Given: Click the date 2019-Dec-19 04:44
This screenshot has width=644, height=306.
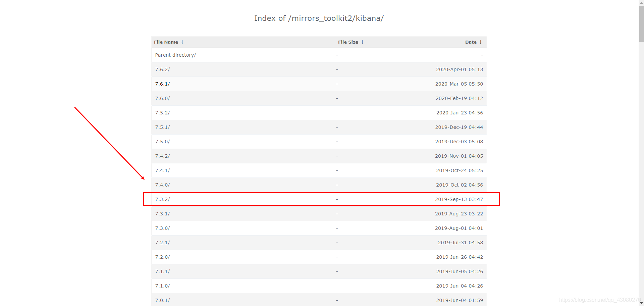Looking at the screenshot, I should click(459, 127).
